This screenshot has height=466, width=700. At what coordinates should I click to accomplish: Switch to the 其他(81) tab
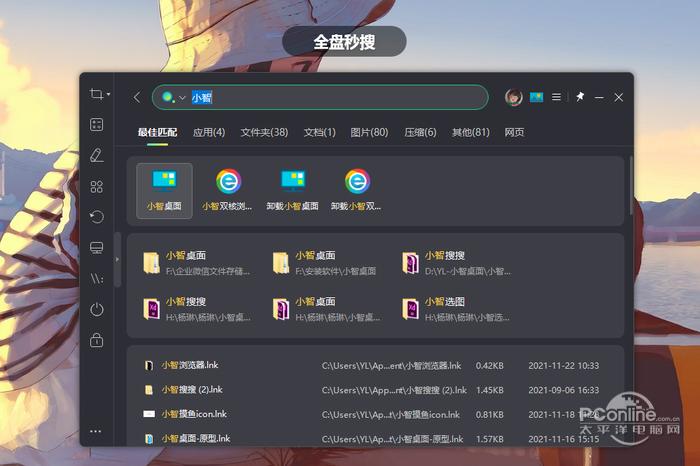pos(471,132)
